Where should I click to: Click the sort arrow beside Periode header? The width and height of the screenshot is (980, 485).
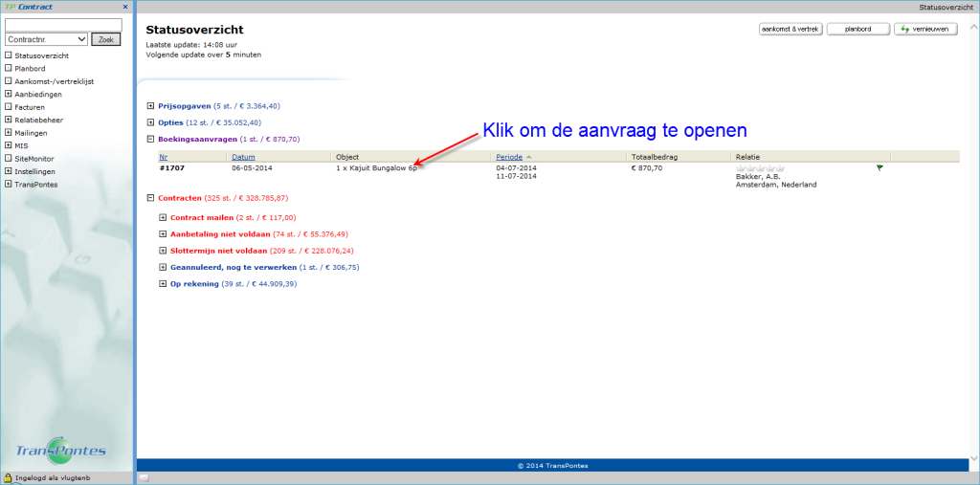point(529,156)
